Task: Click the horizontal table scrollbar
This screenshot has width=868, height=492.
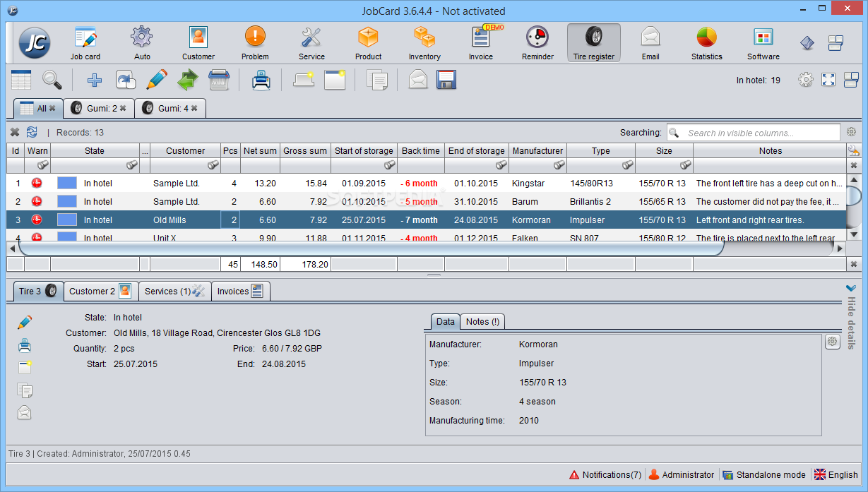Action: point(371,248)
